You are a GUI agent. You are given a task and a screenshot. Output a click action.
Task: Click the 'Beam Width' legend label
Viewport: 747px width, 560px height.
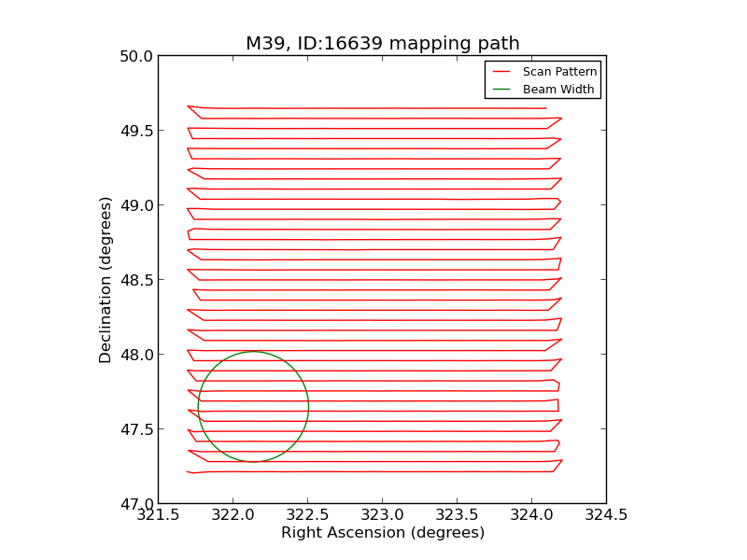[558, 89]
